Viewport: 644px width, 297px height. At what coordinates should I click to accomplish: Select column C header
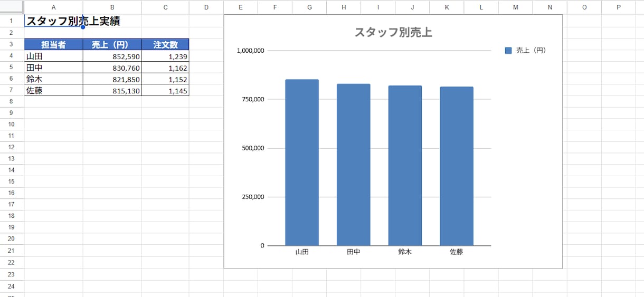165,7
